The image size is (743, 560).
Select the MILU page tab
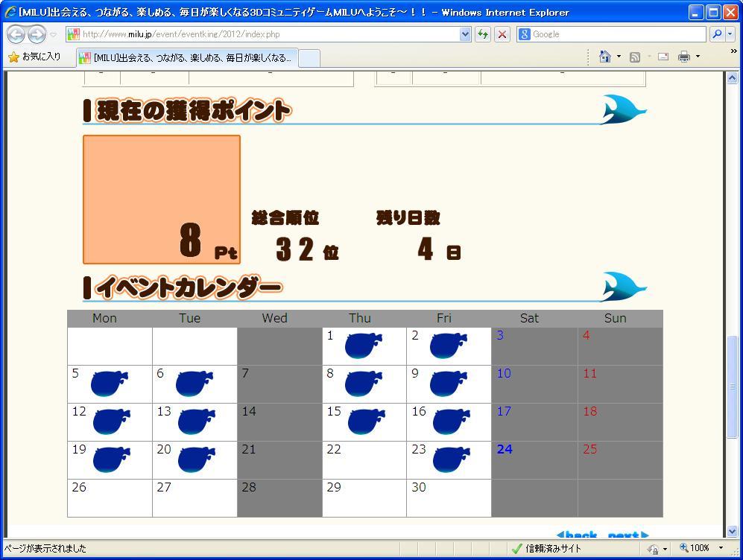pyautogui.click(x=186, y=57)
